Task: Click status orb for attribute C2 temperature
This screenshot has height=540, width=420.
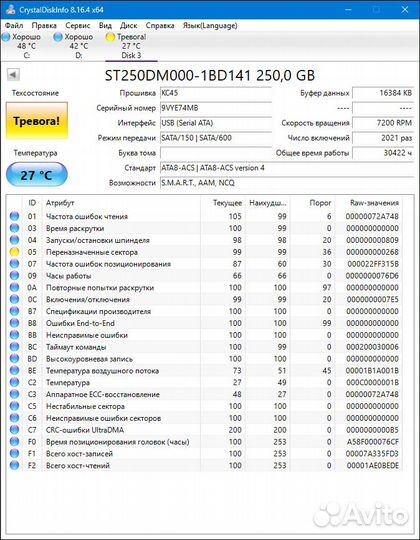Action: tap(14, 382)
